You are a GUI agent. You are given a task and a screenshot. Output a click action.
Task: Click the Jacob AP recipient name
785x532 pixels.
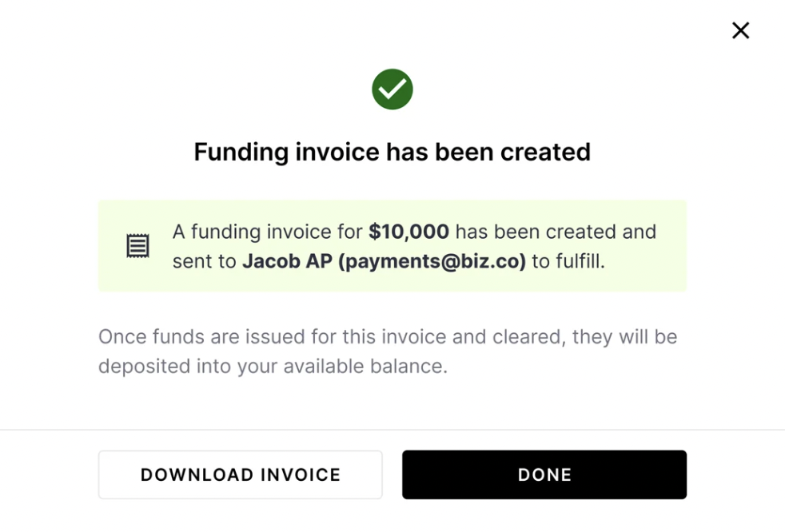click(287, 261)
